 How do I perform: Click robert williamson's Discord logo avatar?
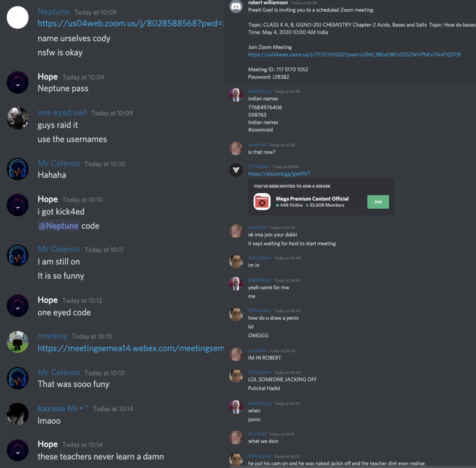[x=236, y=6]
